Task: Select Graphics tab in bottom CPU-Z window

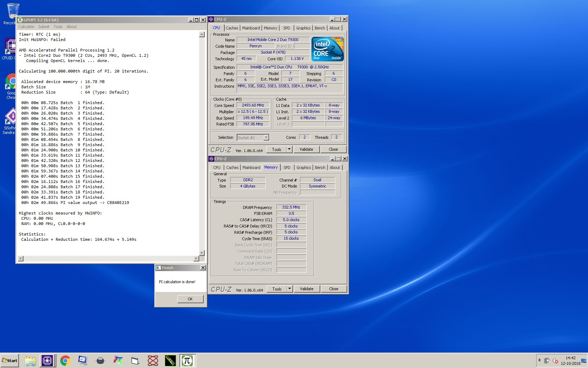Action: (x=303, y=168)
